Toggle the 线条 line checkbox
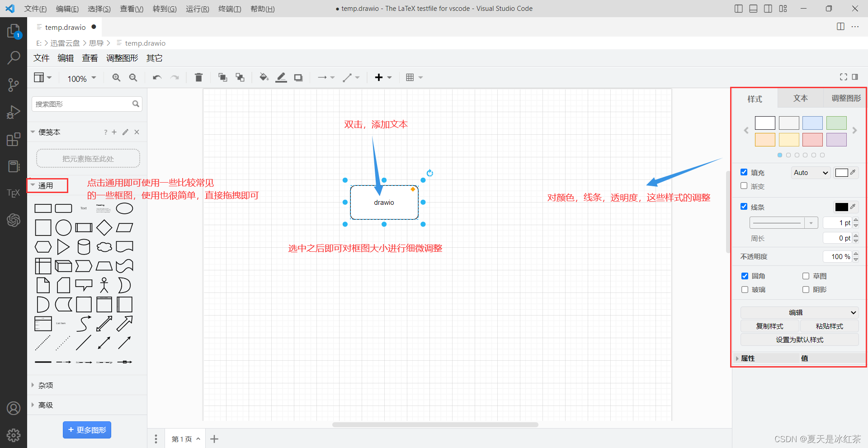Screen dimensions: 868x448 point(744,207)
